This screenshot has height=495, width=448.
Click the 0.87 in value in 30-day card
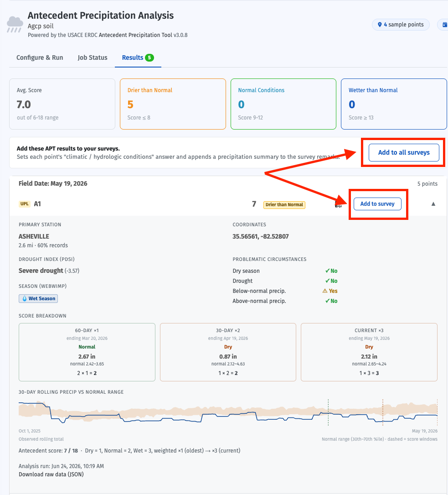pyautogui.click(x=228, y=356)
